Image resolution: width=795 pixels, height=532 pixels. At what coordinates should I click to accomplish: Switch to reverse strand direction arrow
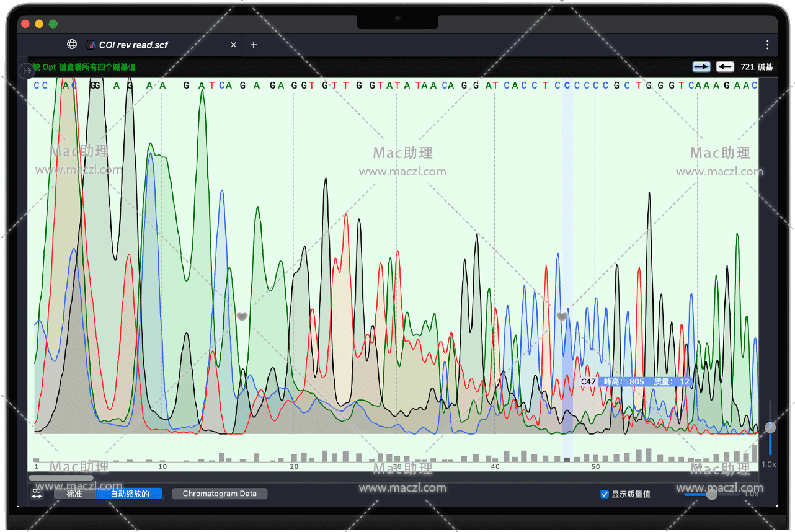tap(725, 66)
